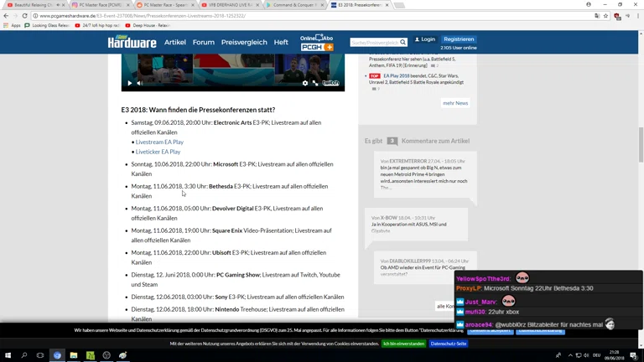Toggle Twitch player fullscreen
Image resolution: width=644 pixels, height=362 pixels.
(x=315, y=83)
